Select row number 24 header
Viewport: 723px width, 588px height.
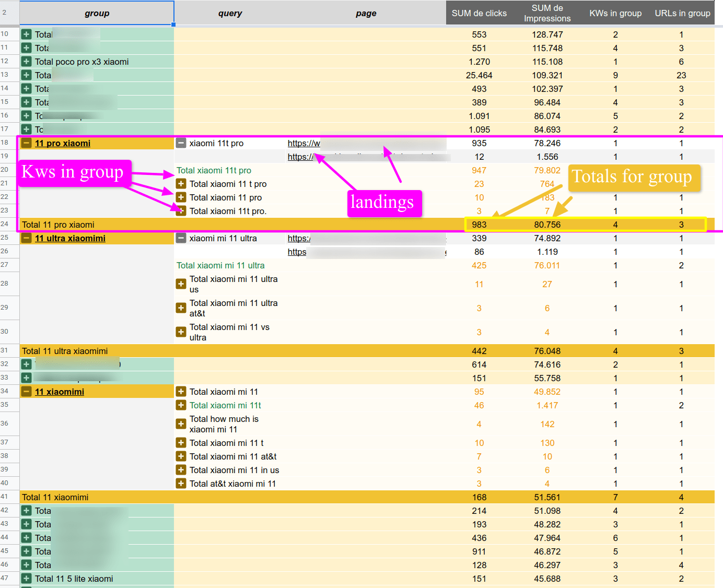(x=9, y=225)
